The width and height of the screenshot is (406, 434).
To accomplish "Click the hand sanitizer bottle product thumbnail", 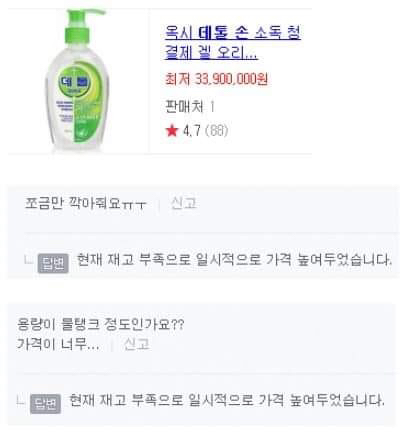I will (77, 80).
